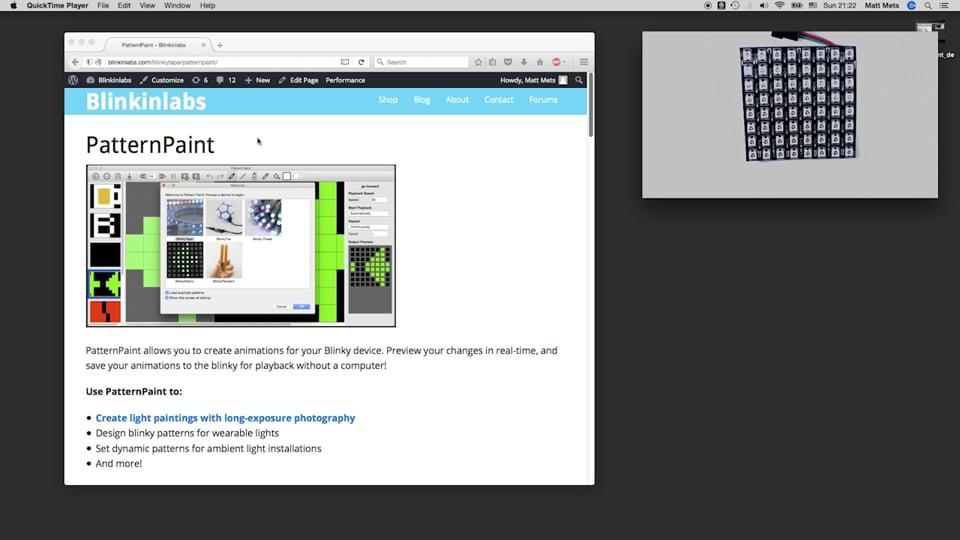Open Notification Center list icon

[x=944, y=6]
